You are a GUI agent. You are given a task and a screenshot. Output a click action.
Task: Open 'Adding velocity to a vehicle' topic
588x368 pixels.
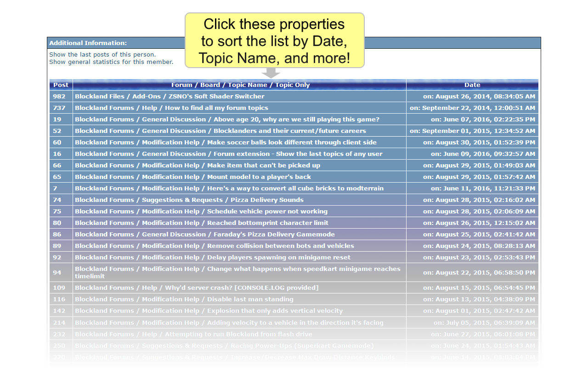point(295,322)
